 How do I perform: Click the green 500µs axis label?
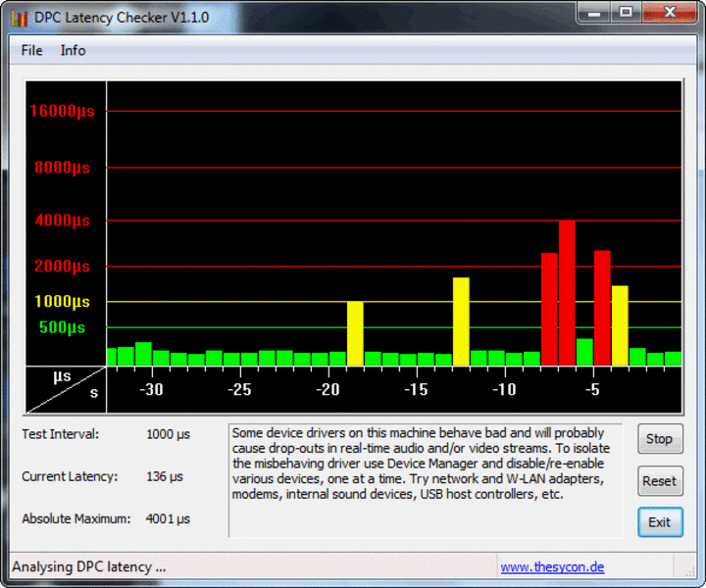(x=62, y=327)
